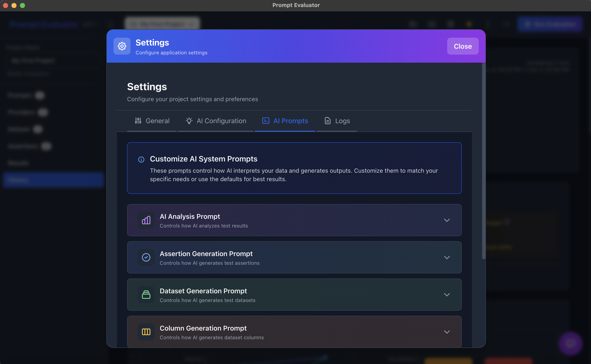Click the terminal icon on AI Prompts tab
Screen dimensions: 591x364
[x=265, y=121]
